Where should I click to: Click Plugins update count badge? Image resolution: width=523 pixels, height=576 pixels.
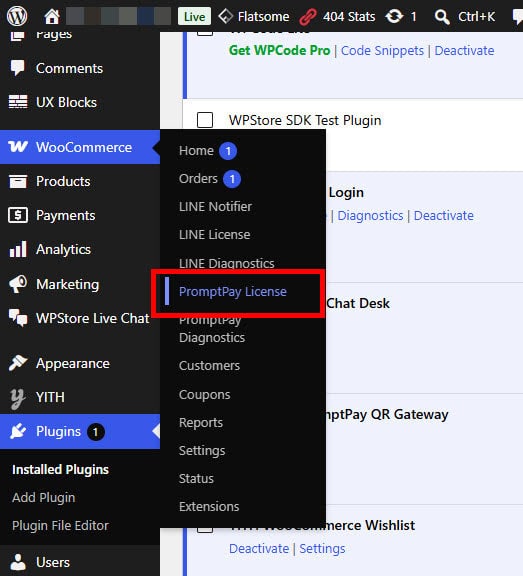click(95, 432)
